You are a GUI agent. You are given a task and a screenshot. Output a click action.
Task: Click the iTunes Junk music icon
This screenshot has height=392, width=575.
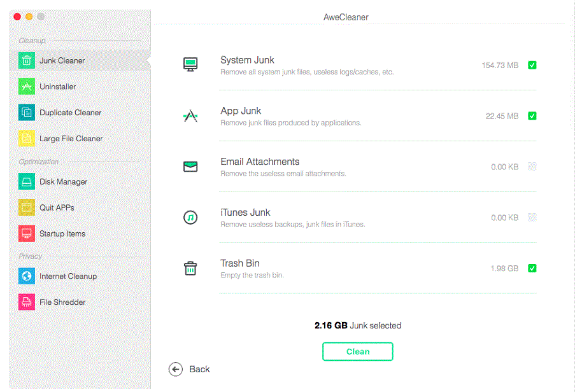coord(190,218)
